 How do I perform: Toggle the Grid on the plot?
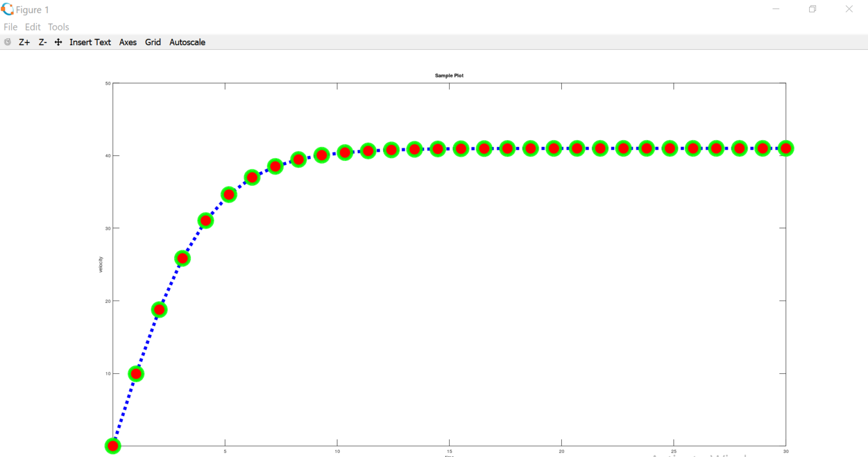153,41
